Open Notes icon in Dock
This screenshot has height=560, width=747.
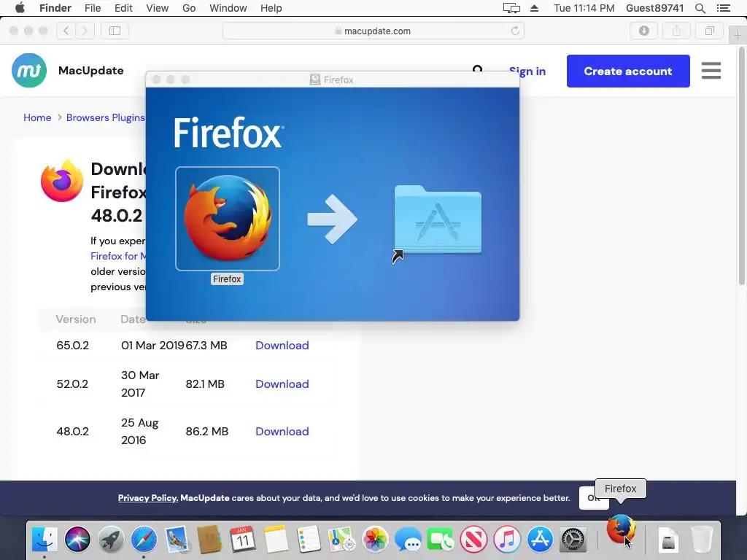[x=276, y=540]
